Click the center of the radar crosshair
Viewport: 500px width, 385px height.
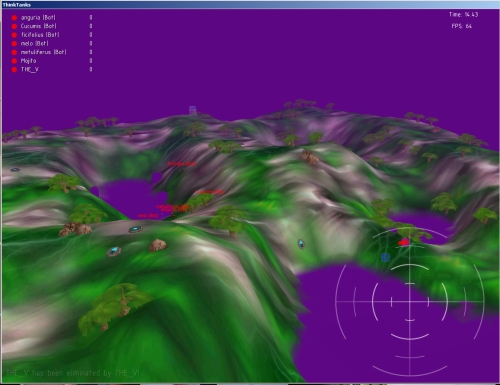tap(409, 302)
